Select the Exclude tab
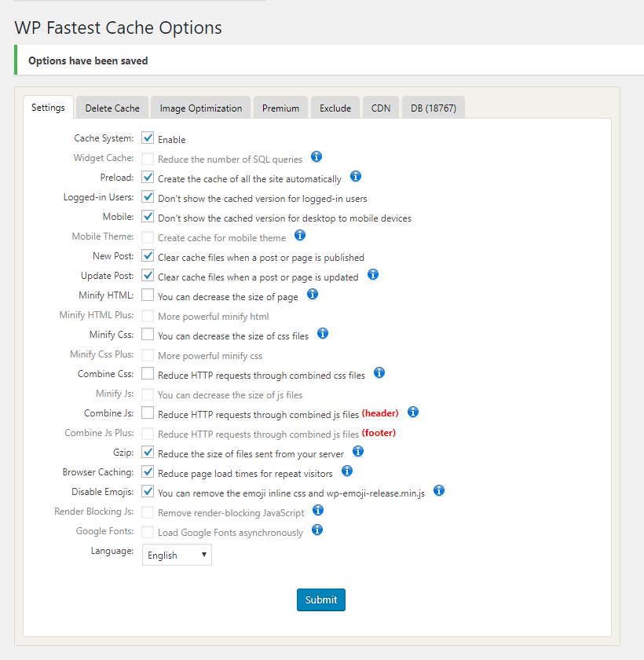644x660 pixels. 335,108
